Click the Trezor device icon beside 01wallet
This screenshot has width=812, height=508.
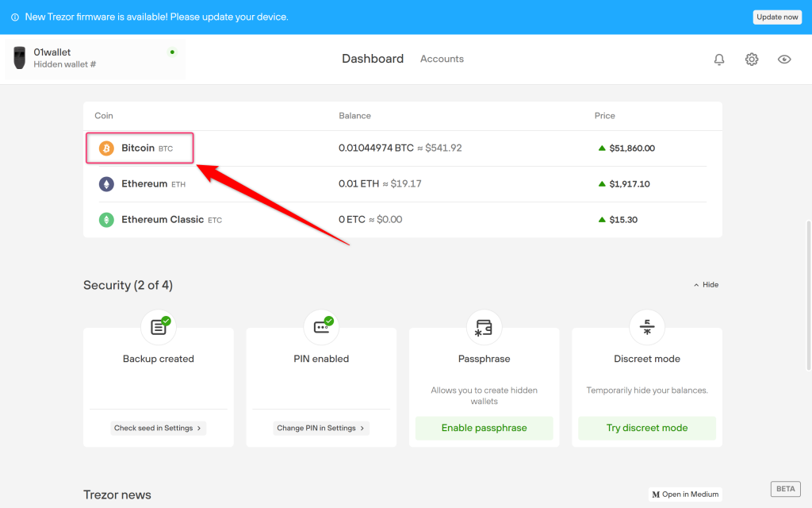coord(20,57)
